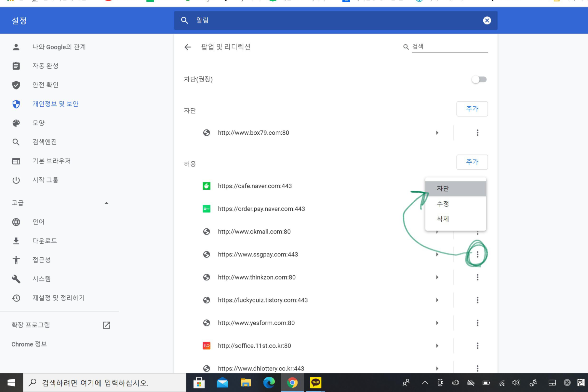Select https://order.pay.naver.com:443 entry text
The width and height of the screenshot is (588, 392).
coord(261,209)
